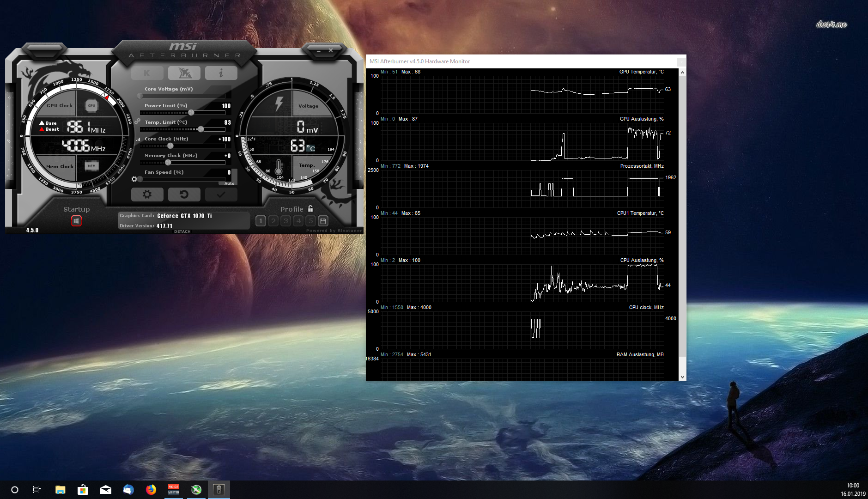This screenshot has width=868, height=499.
Task: Select profile slot 1
Action: pyautogui.click(x=261, y=221)
